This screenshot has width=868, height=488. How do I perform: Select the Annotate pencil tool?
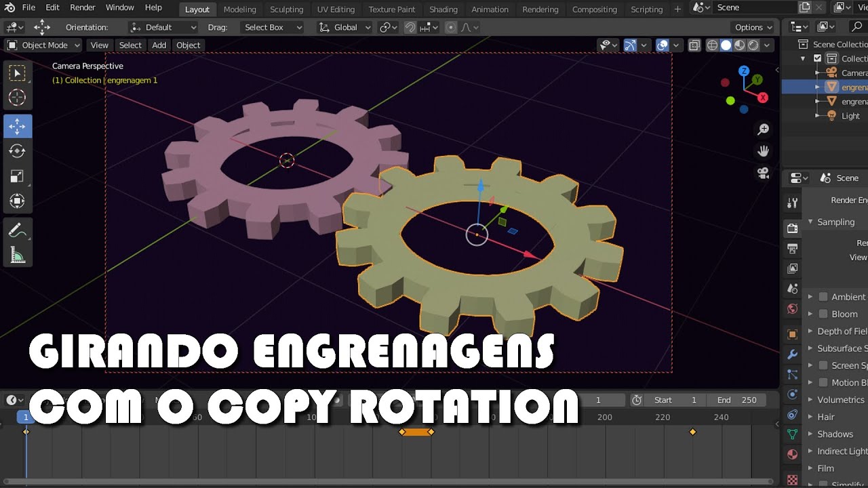coord(17,230)
